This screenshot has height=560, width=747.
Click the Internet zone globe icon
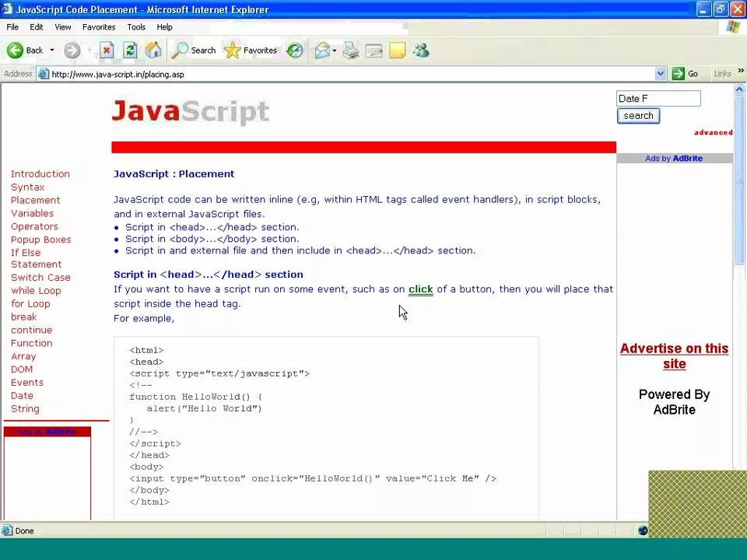tap(643, 530)
